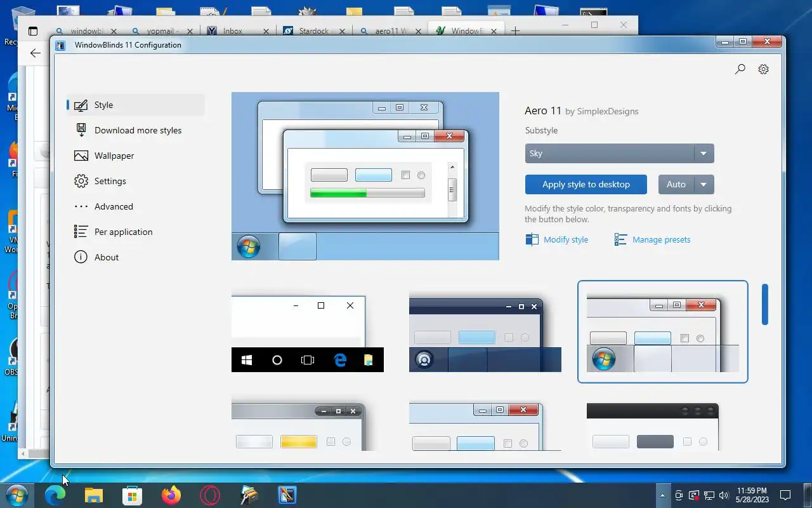Click the WindowBlinds taskbar icon
Screen dimensions: 812x508
287,495
